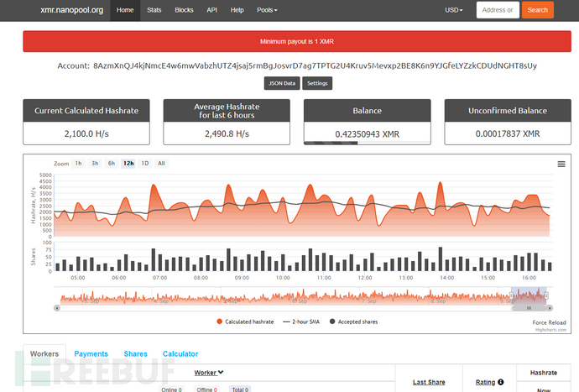
Task: Open the Stats page
Action: (x=154, y=10)
